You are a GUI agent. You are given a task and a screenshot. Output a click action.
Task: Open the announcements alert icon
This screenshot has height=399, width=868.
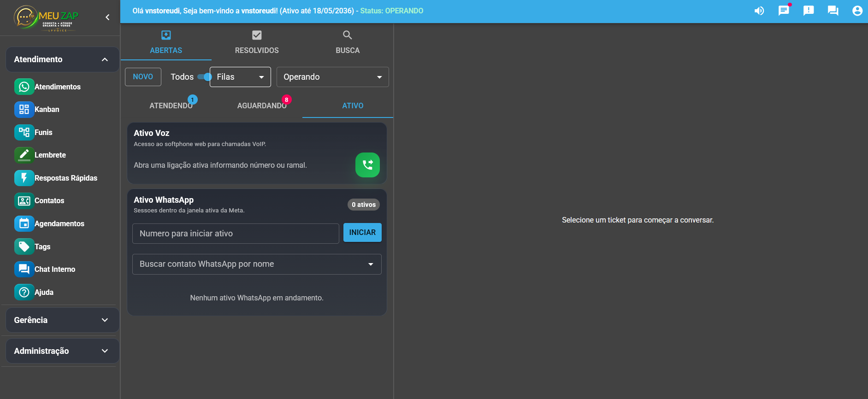(809, 11)
